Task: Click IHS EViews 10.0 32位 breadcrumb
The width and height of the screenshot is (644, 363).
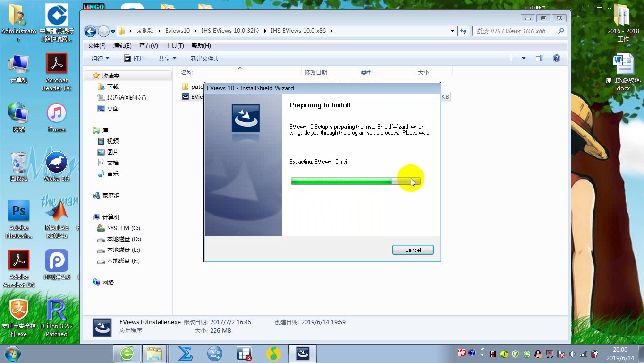Action: coord(230,31)
